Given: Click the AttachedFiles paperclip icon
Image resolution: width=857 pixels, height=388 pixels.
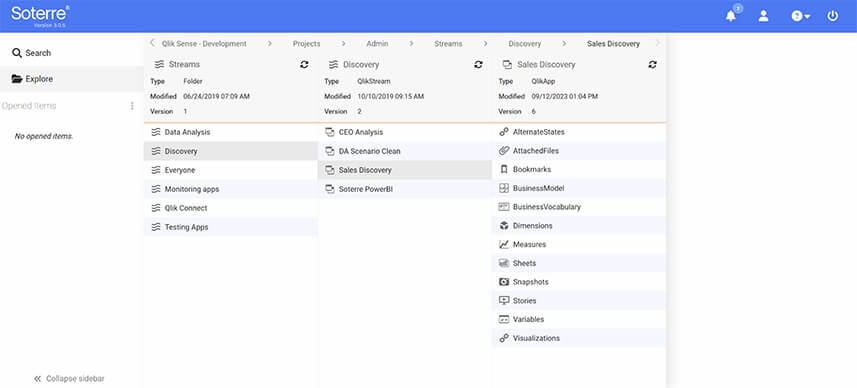Looking at the screenshot, I should tap(504, 150).
